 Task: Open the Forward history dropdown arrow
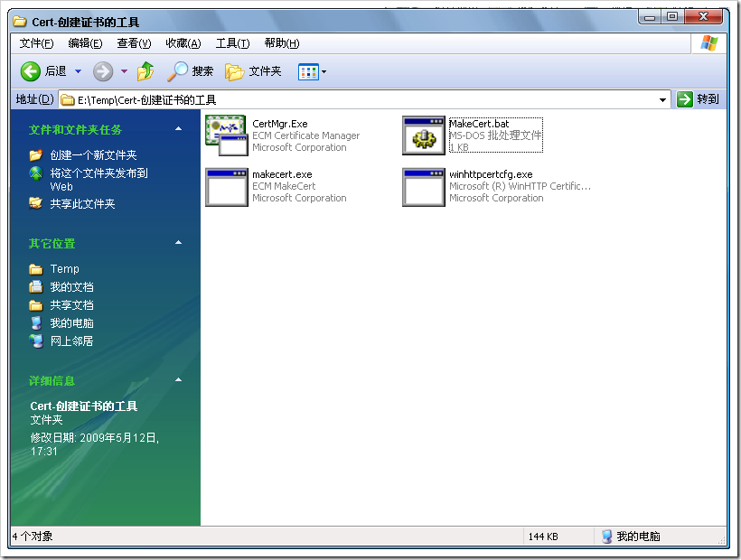coord(125,71)
